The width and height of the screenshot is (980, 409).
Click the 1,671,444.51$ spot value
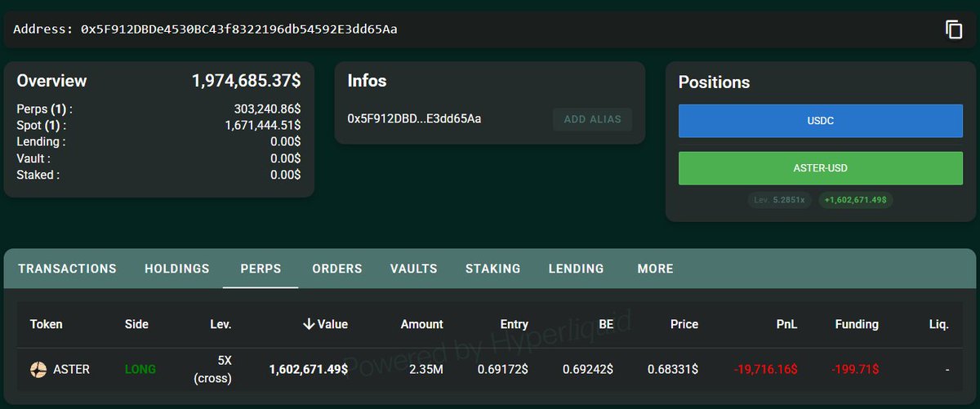point(263,126)
